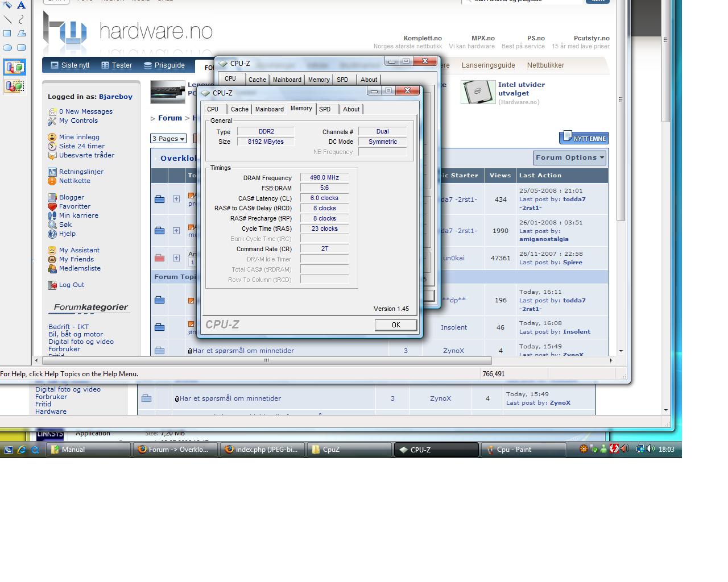This screenshot has width=728, height=582.
Task: Open the Siste nytt navigation item
Action: pos(70,65)
